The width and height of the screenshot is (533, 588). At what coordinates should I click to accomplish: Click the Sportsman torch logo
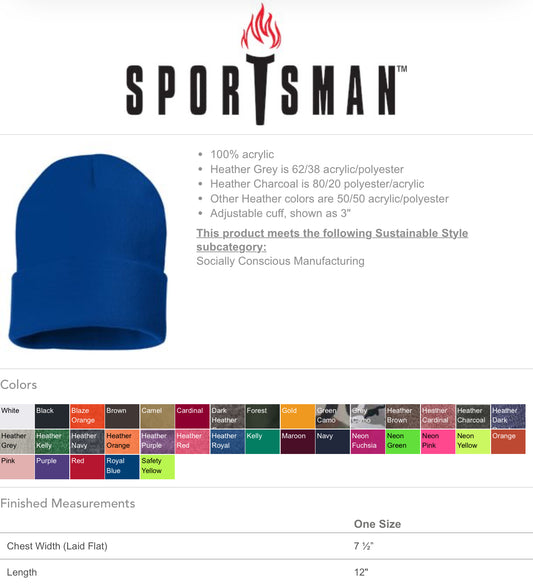pyautogui.click(x=266, y=64)
